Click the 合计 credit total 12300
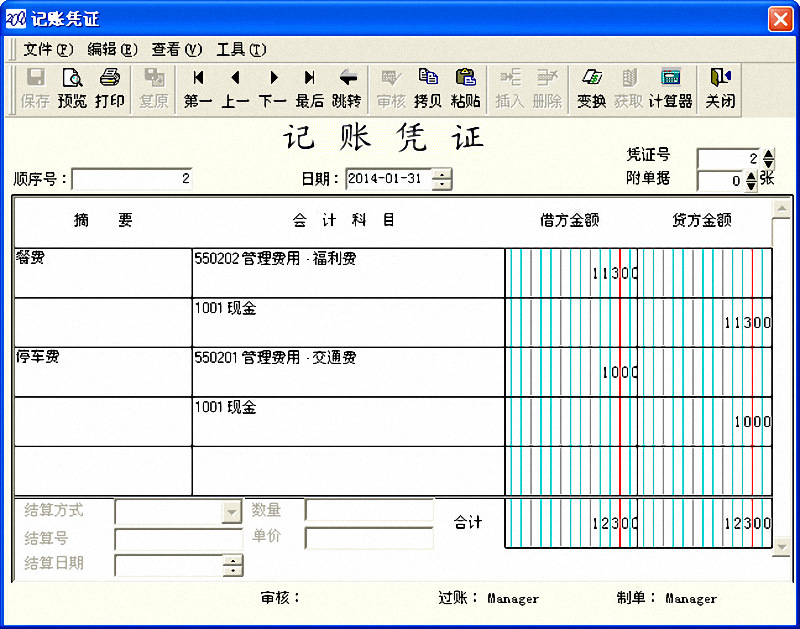 (705, 523)
